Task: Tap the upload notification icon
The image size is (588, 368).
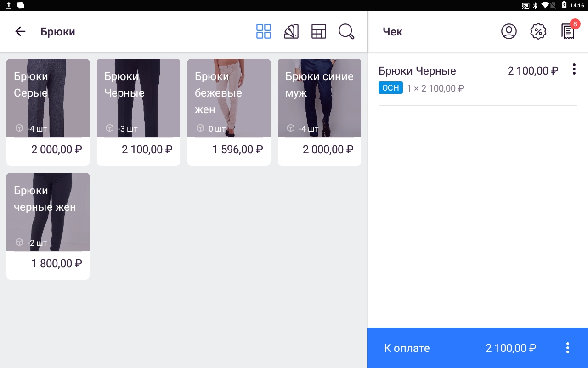Action: pos(9,6)
